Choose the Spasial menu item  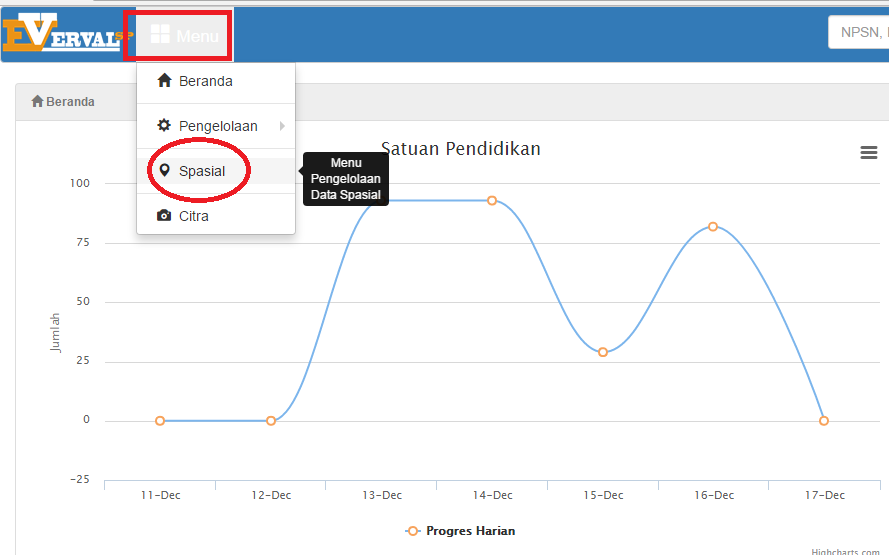[x=216, y=171]
